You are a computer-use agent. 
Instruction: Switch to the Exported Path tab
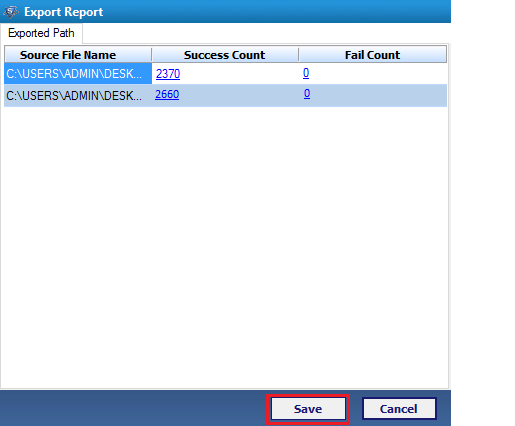41,33
